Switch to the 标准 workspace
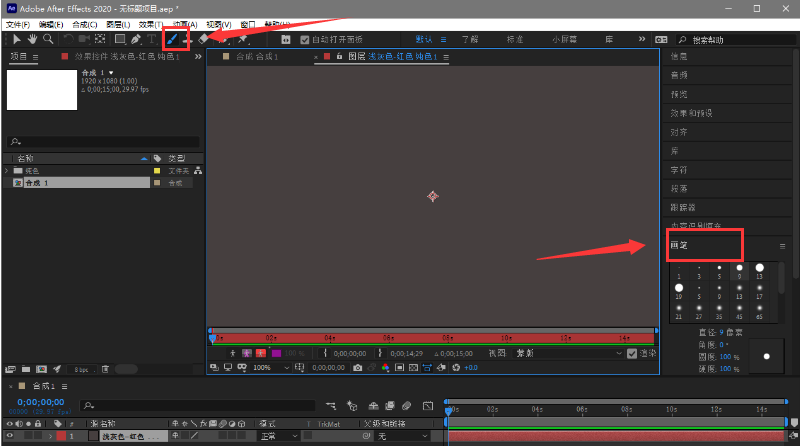This screenshot has width=800, height=446. coord(515,40)
